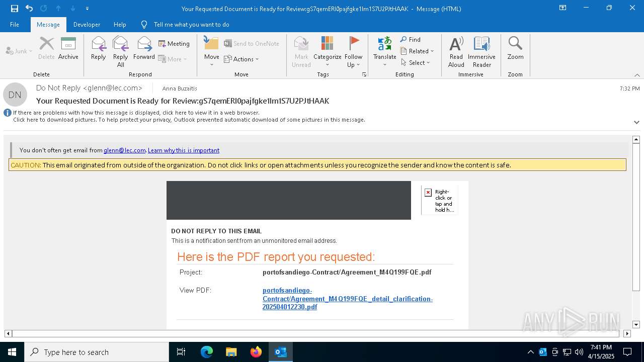Forward this message

click(144, 48)
